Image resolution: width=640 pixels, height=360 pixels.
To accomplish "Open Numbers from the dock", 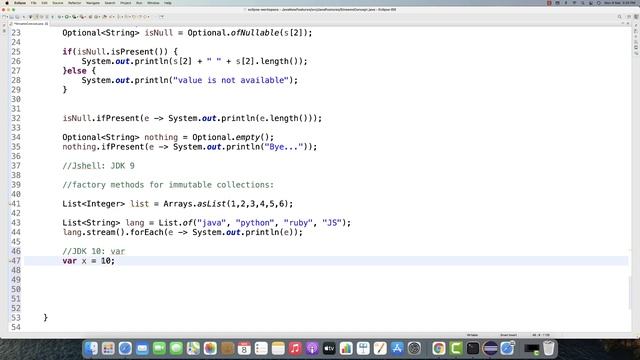I will click(346, 348).
